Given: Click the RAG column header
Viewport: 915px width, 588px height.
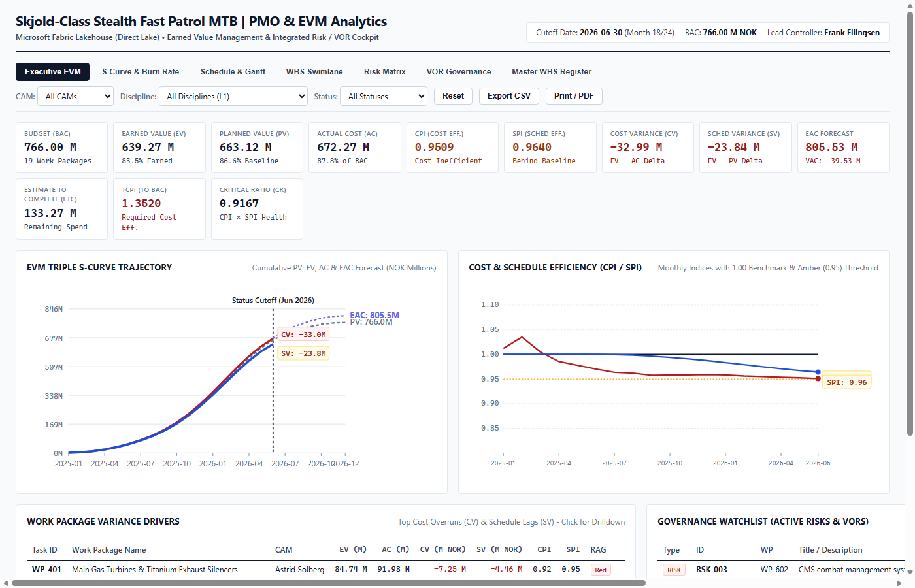Looking at the screenshot, I should (598, 550).
